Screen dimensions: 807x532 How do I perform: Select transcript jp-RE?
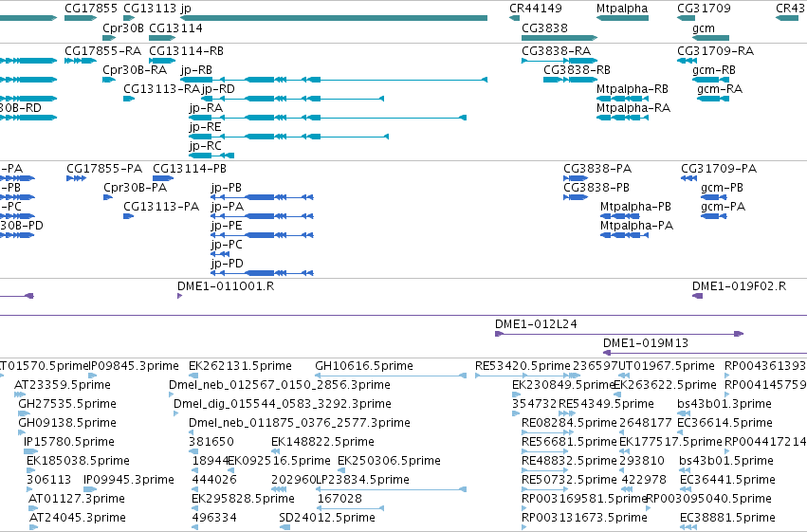point(288,137)
